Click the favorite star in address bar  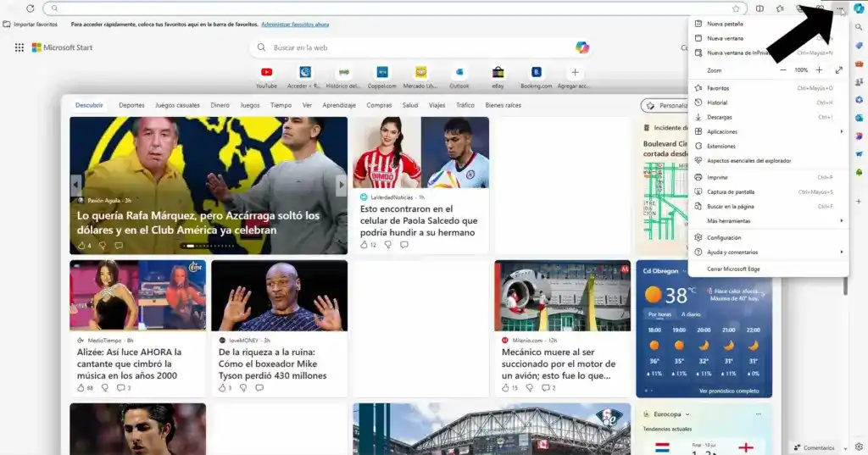(736, 8)
